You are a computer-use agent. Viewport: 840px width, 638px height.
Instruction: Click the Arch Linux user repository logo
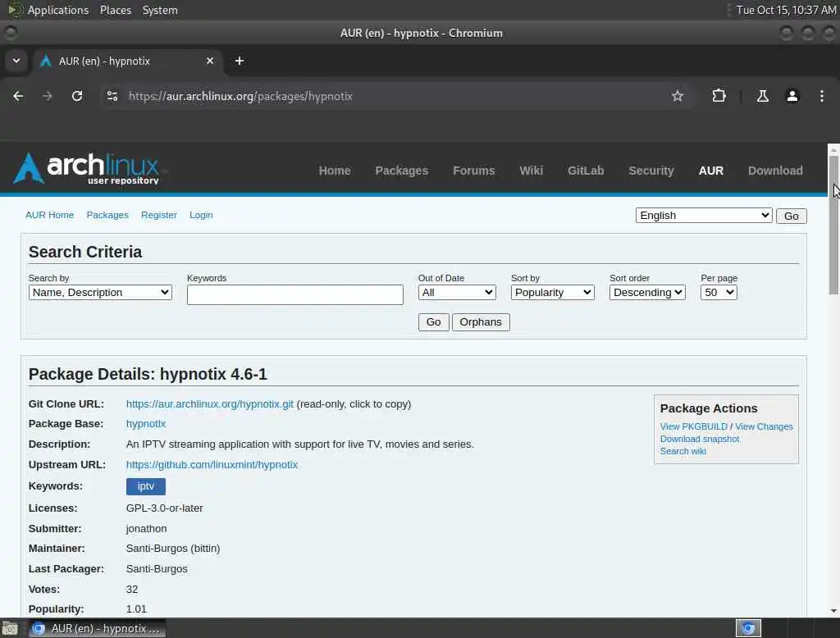click(x=86, y=168)
